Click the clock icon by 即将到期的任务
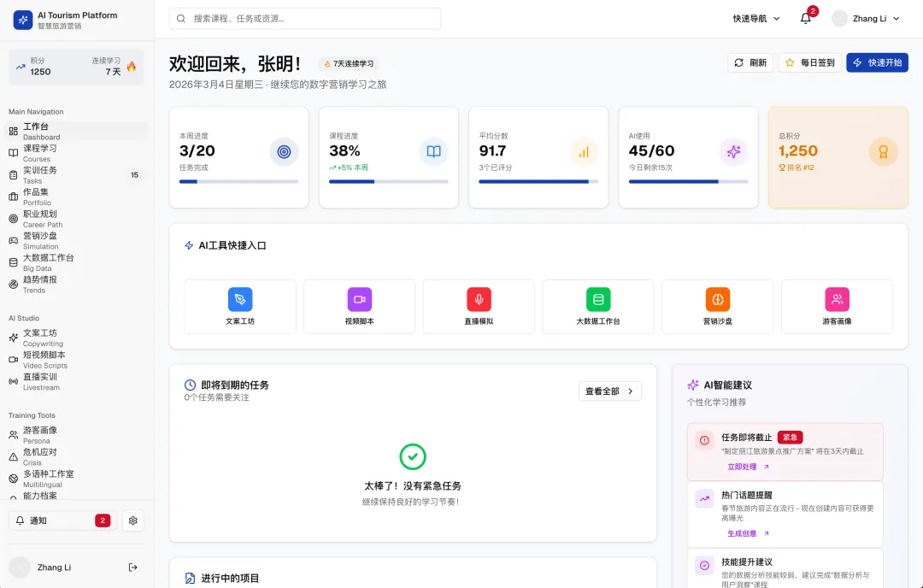923x588 pixels. [190, 385]
